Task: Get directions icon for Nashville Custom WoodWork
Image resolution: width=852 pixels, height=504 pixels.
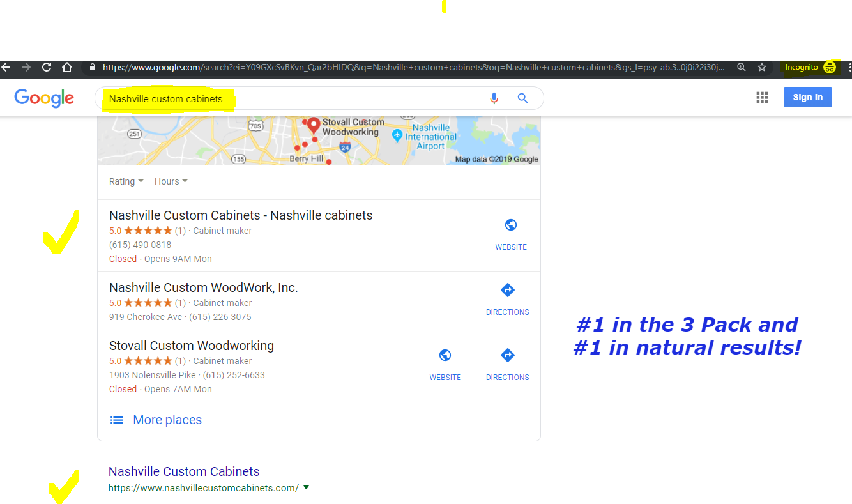Action: [x=507, y=290]
